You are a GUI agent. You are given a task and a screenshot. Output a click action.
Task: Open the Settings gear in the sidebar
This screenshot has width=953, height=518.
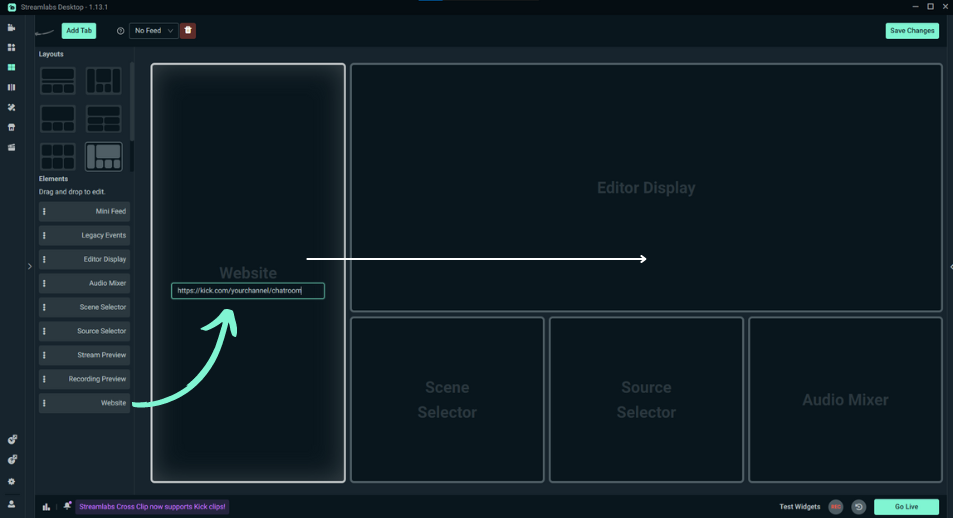pos(12,482)
